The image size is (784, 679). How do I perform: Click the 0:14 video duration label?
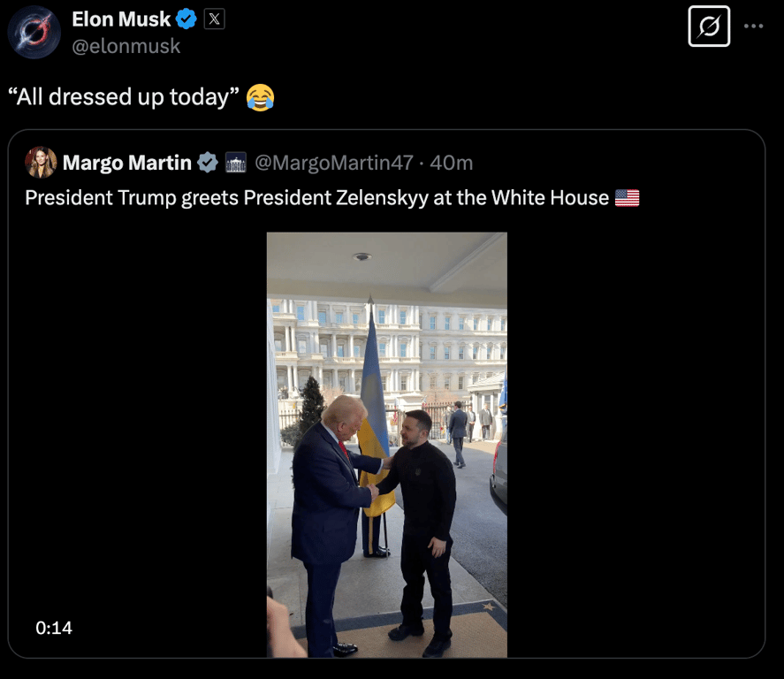(54, 628)
